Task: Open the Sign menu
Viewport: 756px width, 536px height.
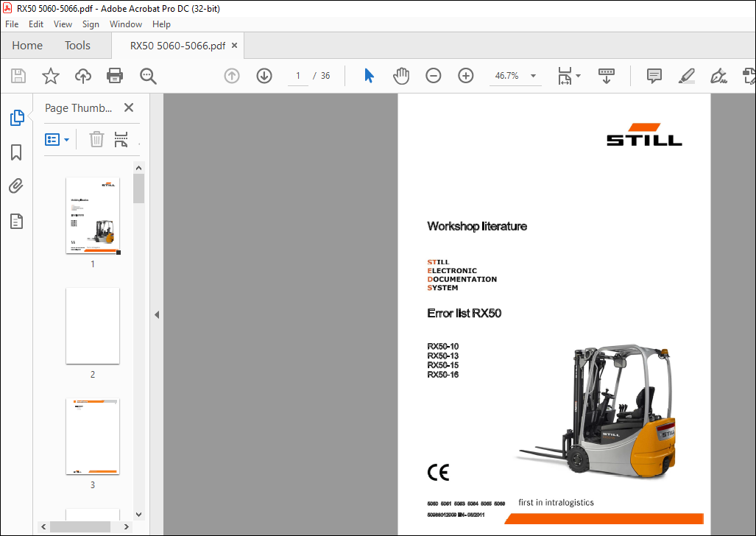Action: click(91, 24)
